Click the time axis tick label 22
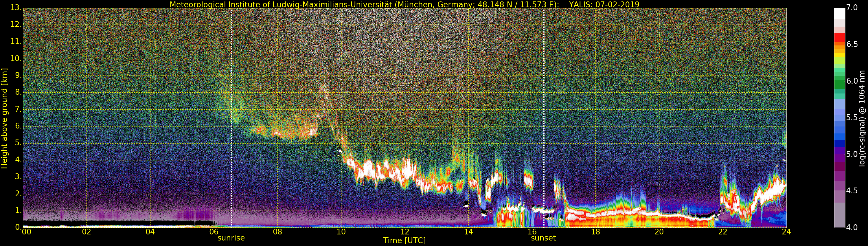Screen dimensions: 868x246 point(723,232)
